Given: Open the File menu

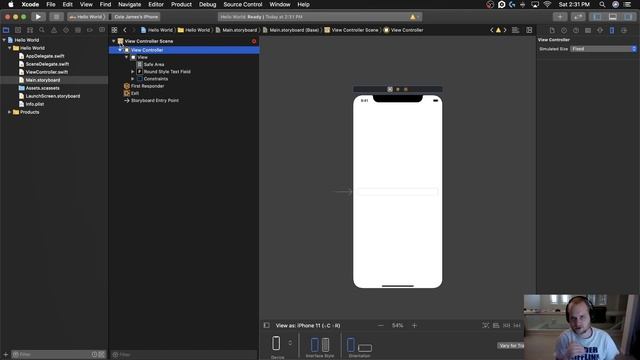Looking at the screenshot, I should point(51,4).
